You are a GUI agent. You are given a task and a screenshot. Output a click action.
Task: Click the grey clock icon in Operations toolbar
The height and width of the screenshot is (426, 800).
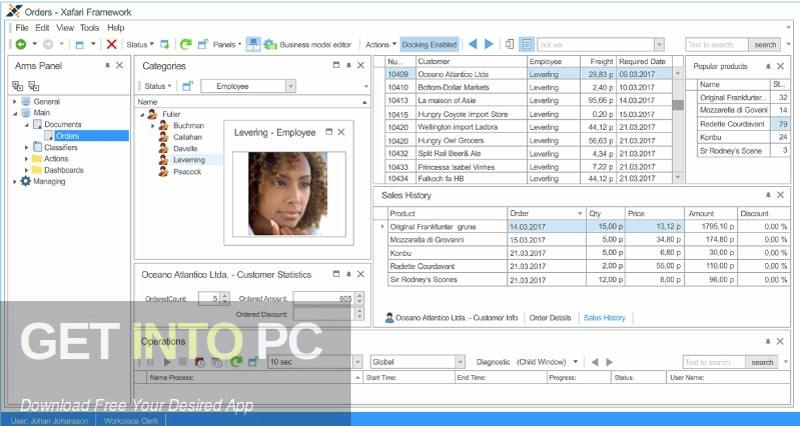pyautogui.click(x=217, y=362)
